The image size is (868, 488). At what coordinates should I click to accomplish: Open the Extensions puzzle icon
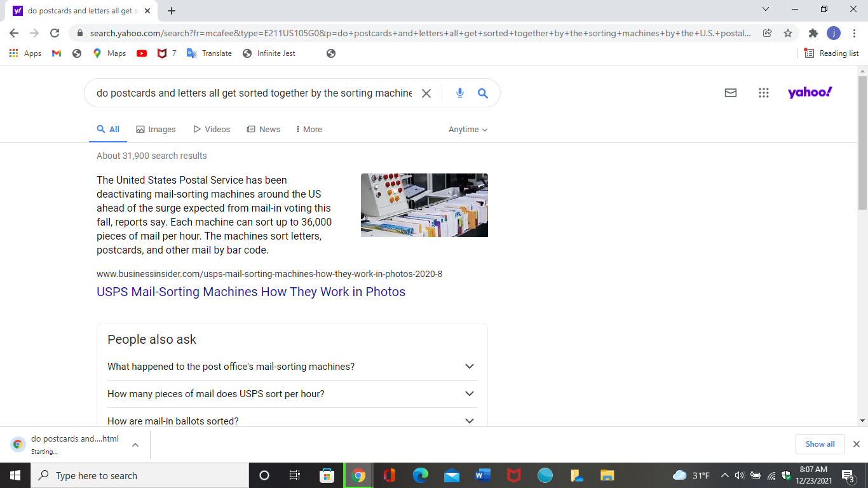(813, 33)
